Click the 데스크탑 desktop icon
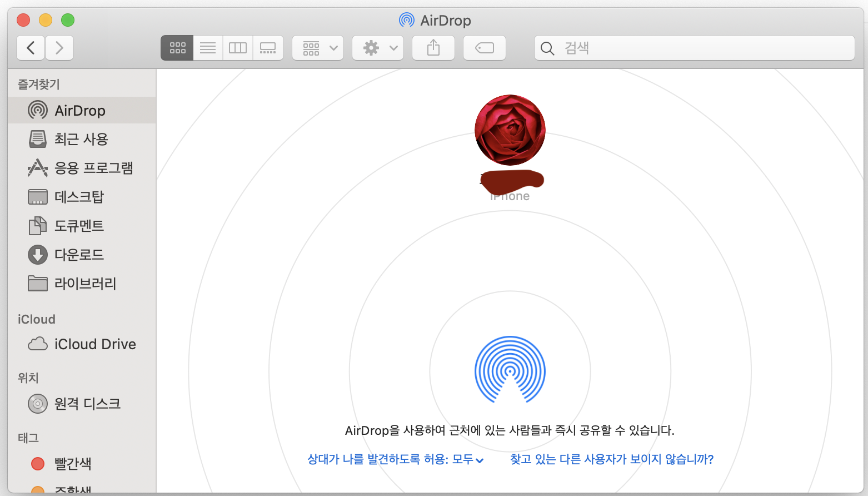868x496 pixels. 38,197
